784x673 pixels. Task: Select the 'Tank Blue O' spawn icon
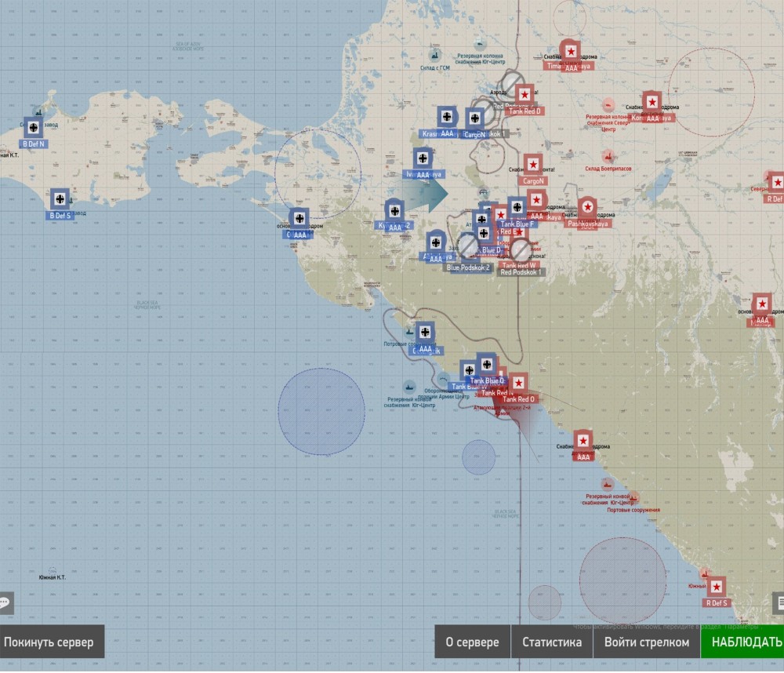[x=487, y=364]
